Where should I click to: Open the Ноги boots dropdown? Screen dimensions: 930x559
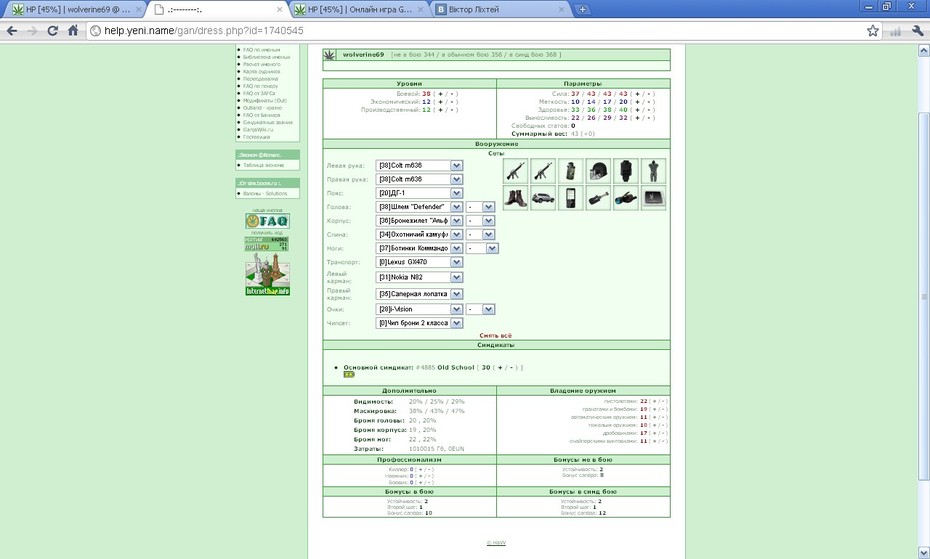[x=419, y=248]
